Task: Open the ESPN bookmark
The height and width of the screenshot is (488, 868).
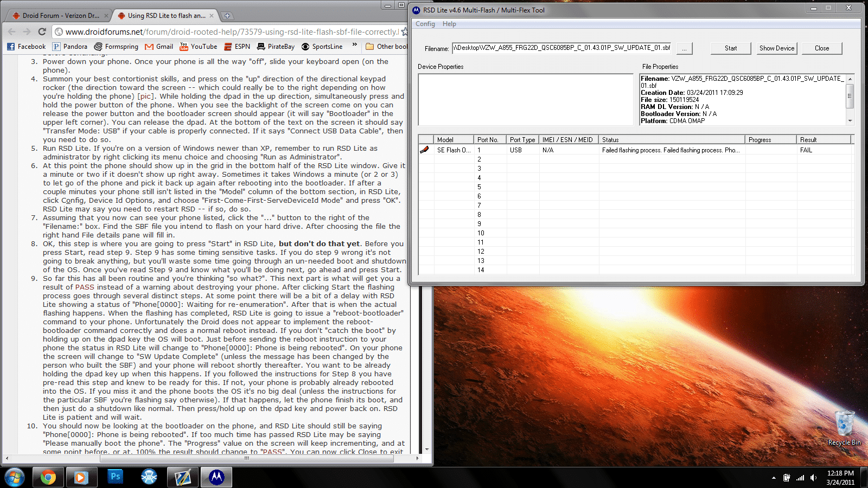Action: point(237,47)
